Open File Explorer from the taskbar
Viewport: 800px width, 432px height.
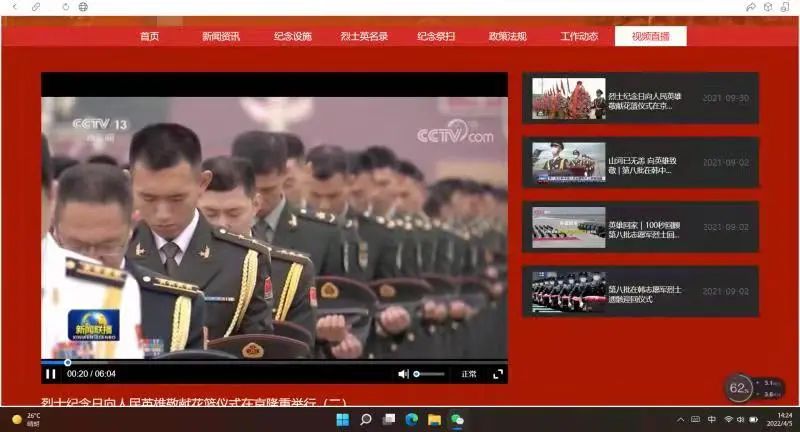tap(434, 419)
